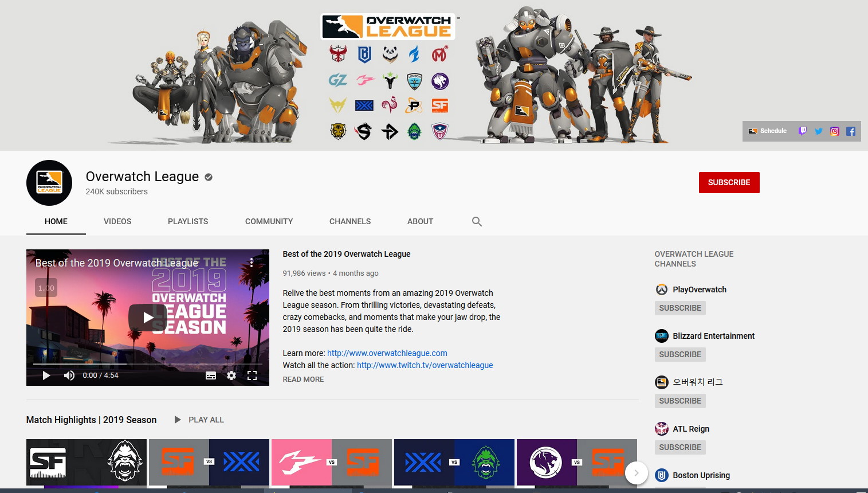Open the Blizzard Entertainment channel icon
The height and width of the screenshot is (493, 868).
click(x=662, y=336)
